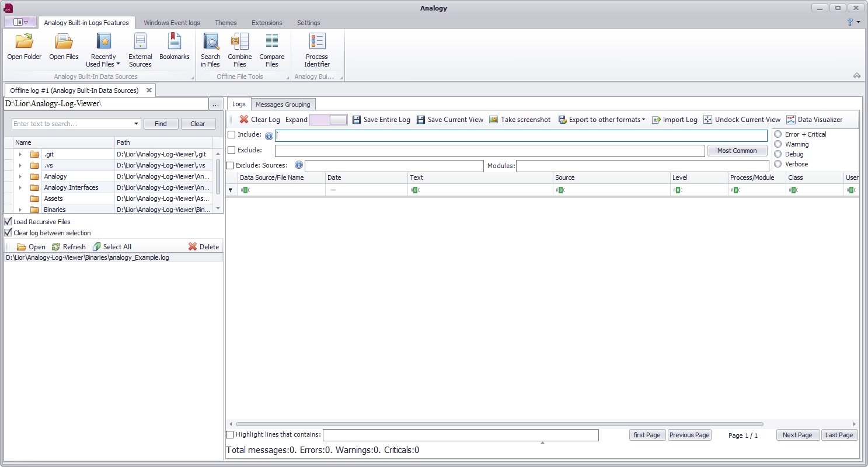Expand the Analogy.Interfaces folder node
The width and height of the screenshot is (868, 467).
point(20,187)
